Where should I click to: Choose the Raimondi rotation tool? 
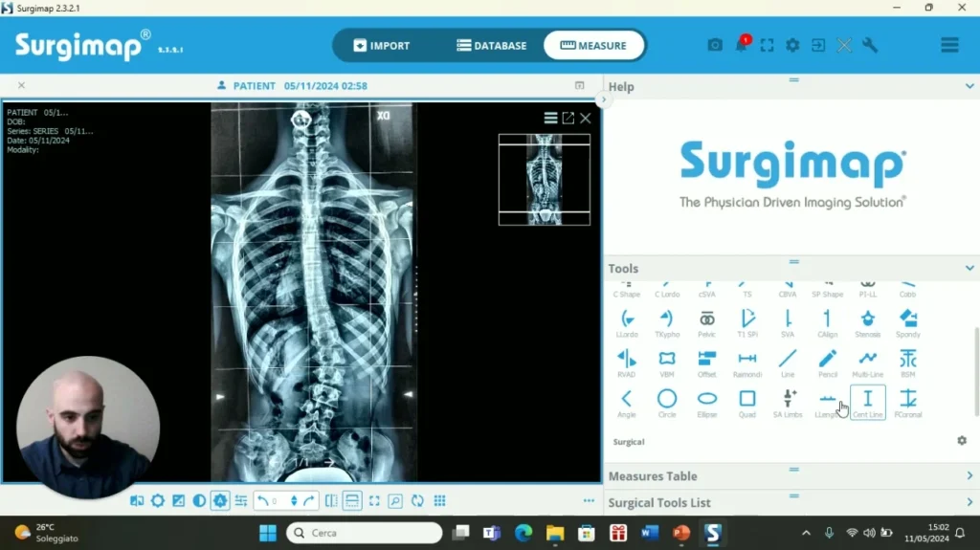(747, 363)
